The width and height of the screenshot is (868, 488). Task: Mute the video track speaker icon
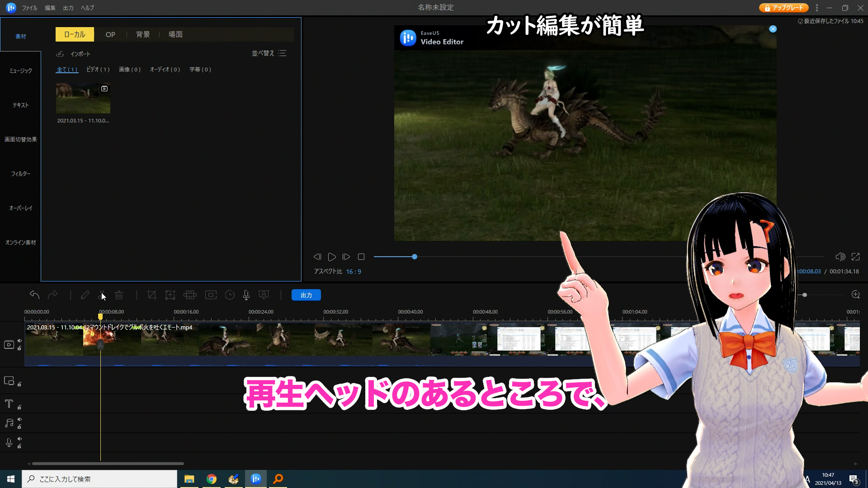(19, 341)
